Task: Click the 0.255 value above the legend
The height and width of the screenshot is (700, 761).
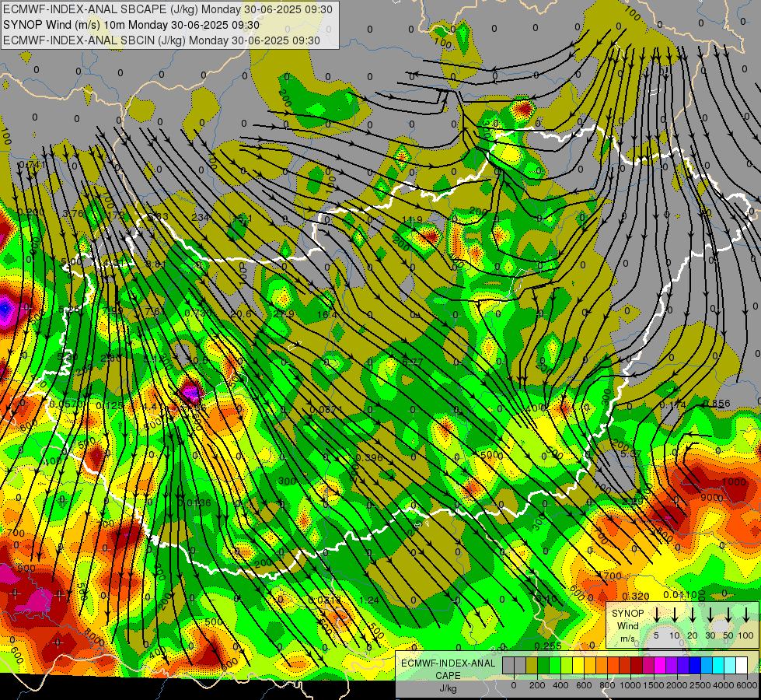Action: pyautogui.click(x=548, y=646)
